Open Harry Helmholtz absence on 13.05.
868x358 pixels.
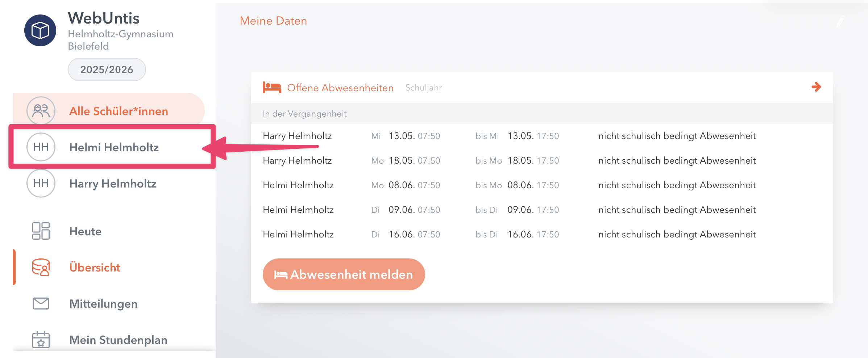click(x=542, y=136)
